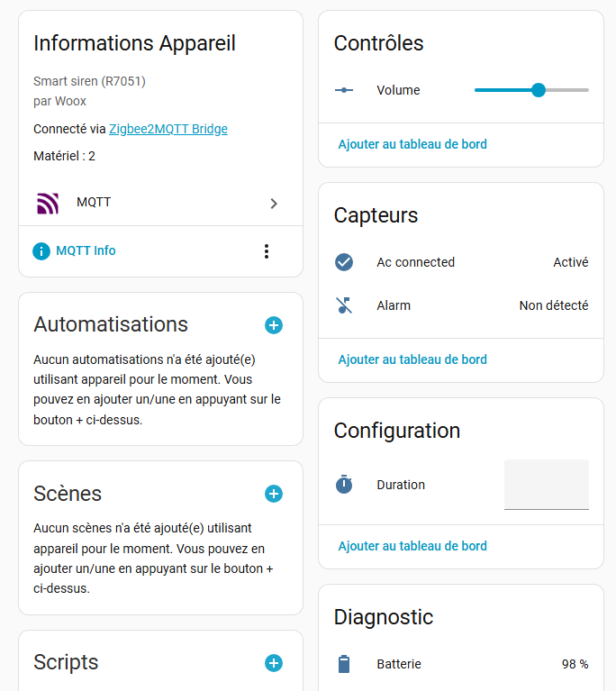The image size is (616, 691).
Task: Click the Ac connected checkmark icon
Action: coord(344,262)
